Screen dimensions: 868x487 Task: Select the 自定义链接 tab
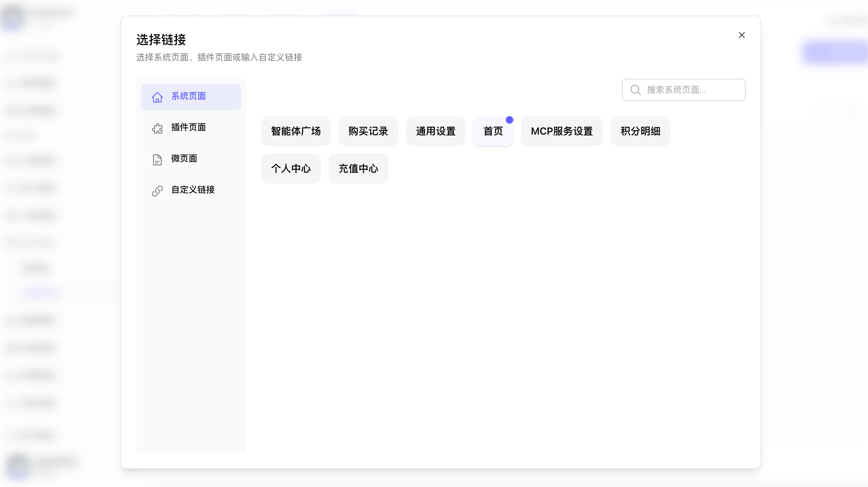pyautogui.click(x=193, y=190)
